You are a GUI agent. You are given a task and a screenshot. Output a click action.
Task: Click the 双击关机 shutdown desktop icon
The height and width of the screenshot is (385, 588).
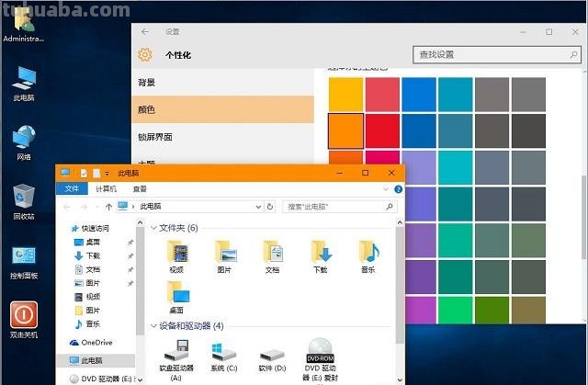24,320
